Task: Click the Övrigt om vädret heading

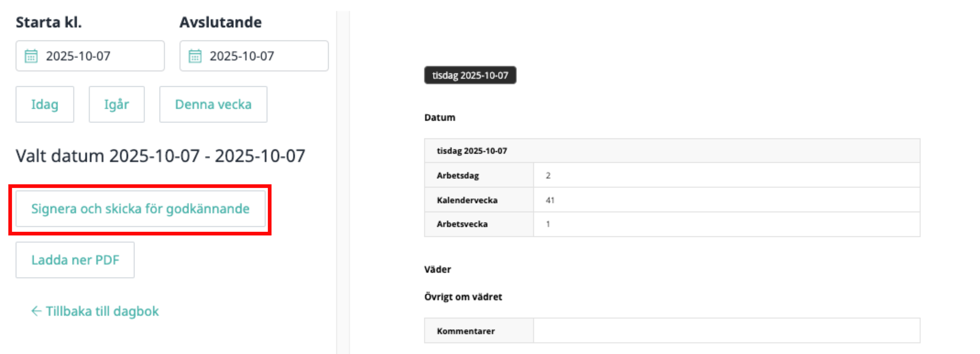Action: coord(463,297)
